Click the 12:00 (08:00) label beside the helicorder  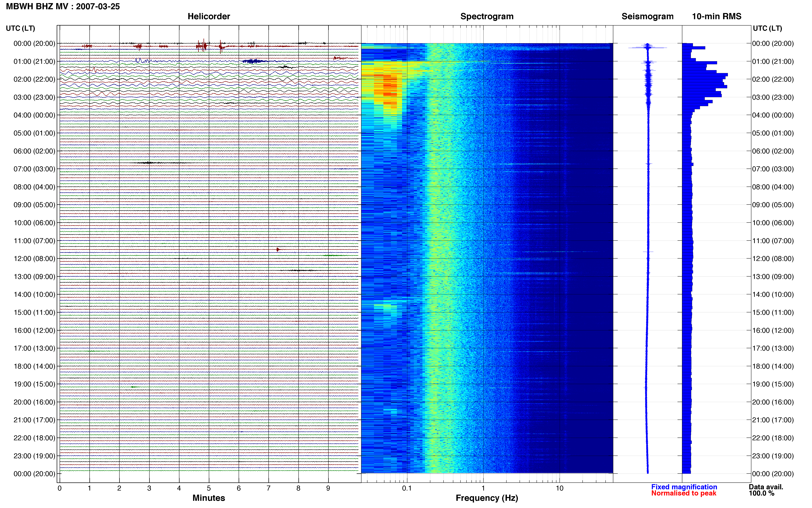(x=34, y=258)
